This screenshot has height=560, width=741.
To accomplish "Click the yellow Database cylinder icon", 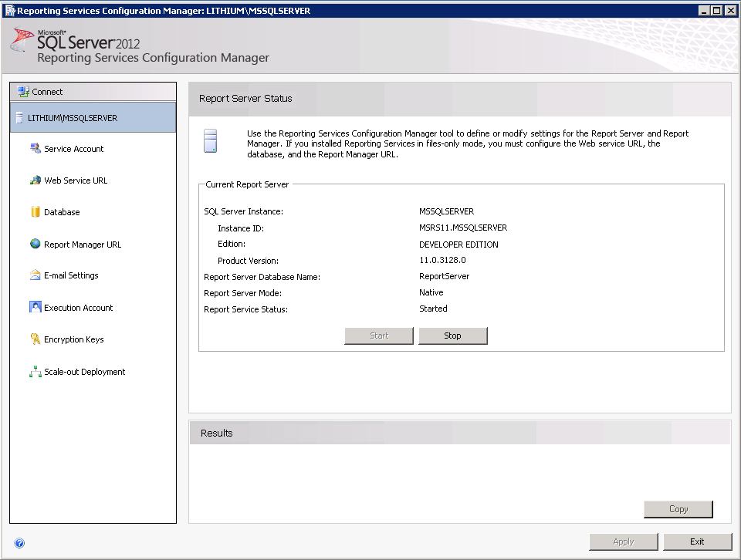I will (35, 212).
